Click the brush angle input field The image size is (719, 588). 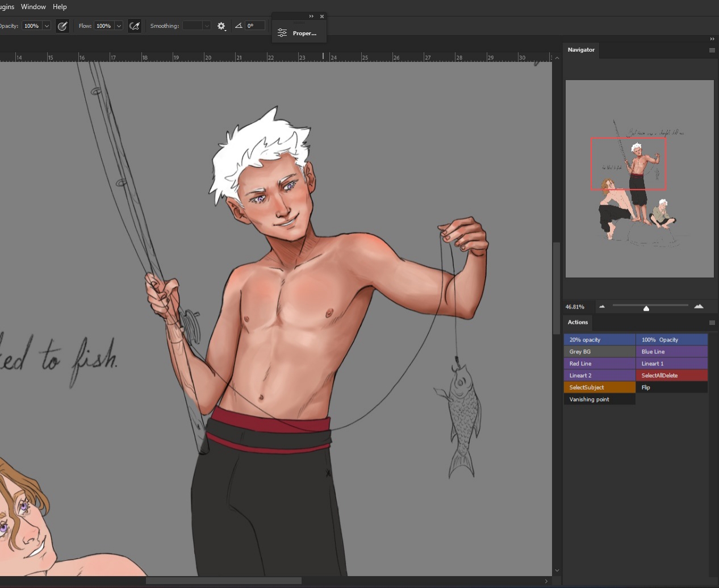[255, 26]
